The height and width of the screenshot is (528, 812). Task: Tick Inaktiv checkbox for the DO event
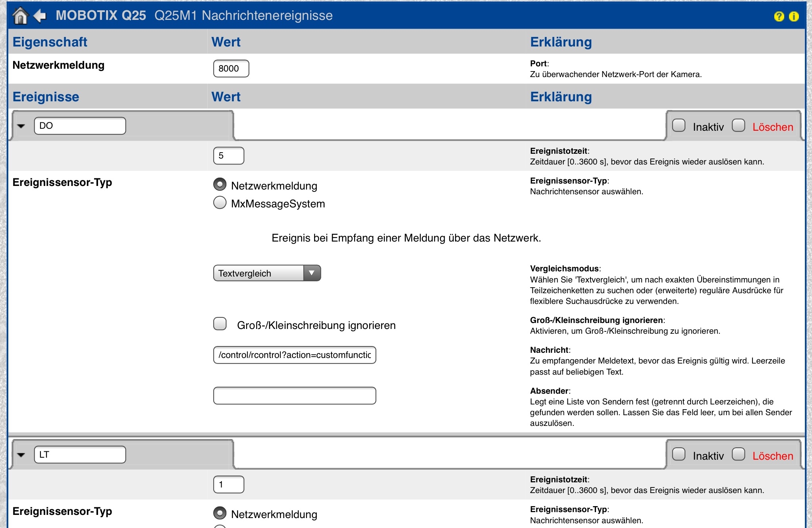(x=679, y=126)
